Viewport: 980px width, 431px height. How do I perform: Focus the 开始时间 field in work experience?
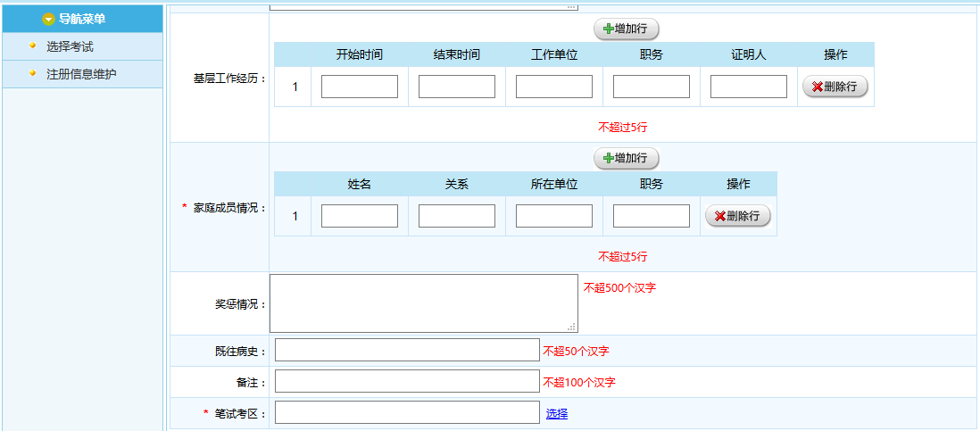click(359, 87)
